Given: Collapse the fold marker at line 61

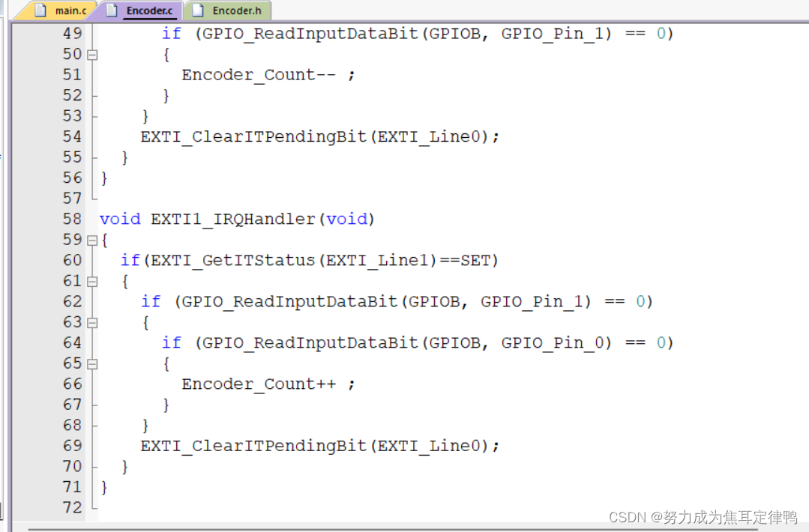Looking at the screenshot, I should (92, 282).
